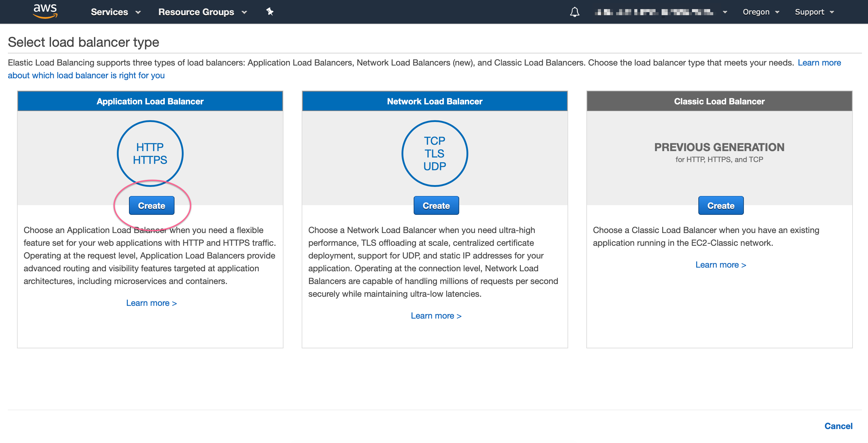
Task: Click the AWS logo home icon
Action: coord(45,11)
